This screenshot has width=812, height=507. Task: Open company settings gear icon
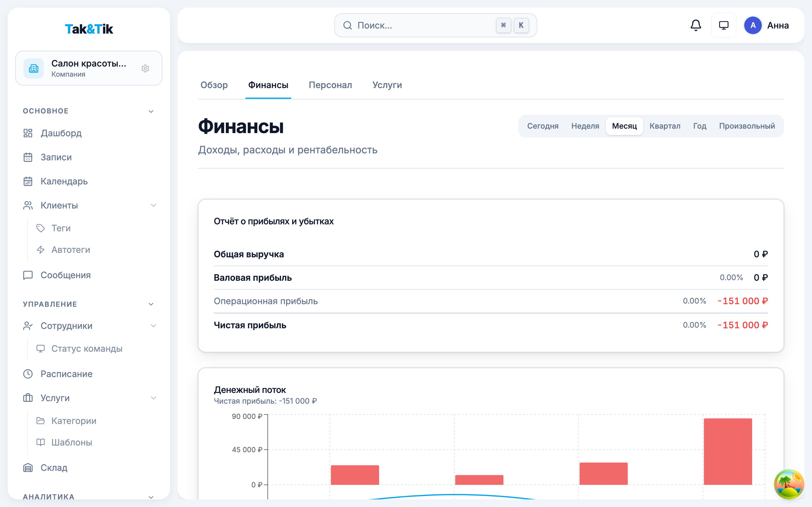[x=145, y=68]
